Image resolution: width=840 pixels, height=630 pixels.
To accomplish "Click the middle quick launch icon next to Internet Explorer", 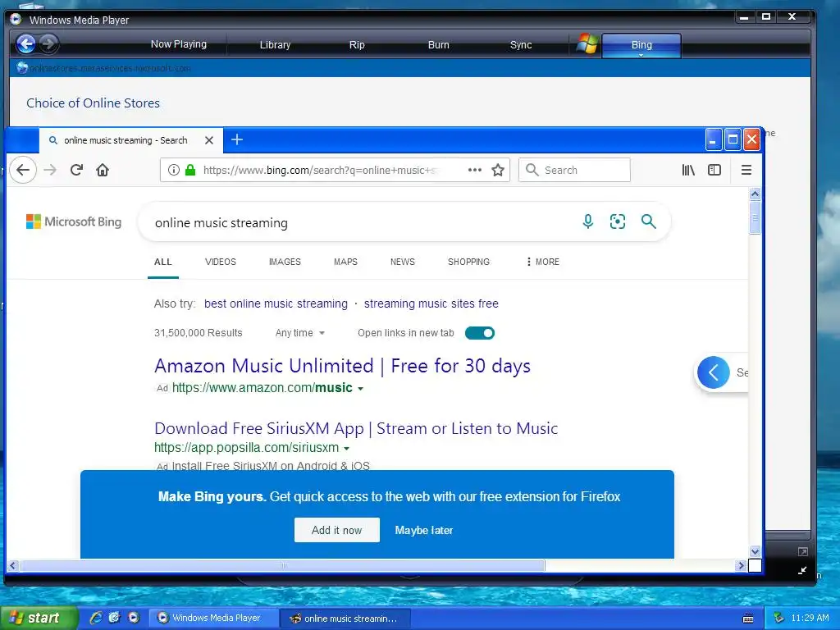I will [x=115, y=618].
